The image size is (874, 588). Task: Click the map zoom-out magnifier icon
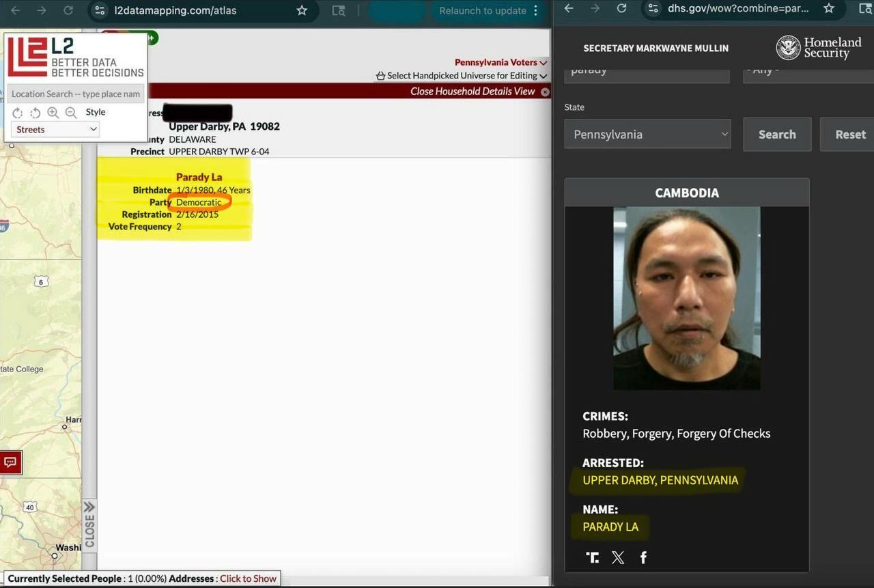71,113
